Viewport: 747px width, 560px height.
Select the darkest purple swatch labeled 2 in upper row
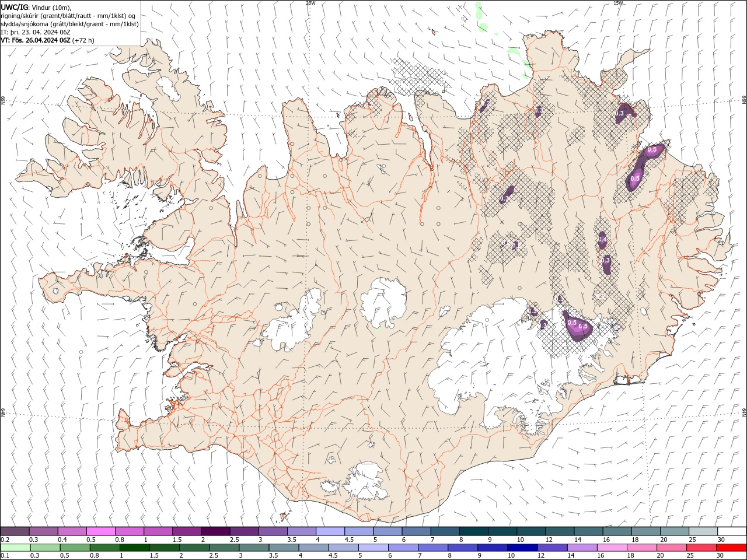tap(215, 531)
